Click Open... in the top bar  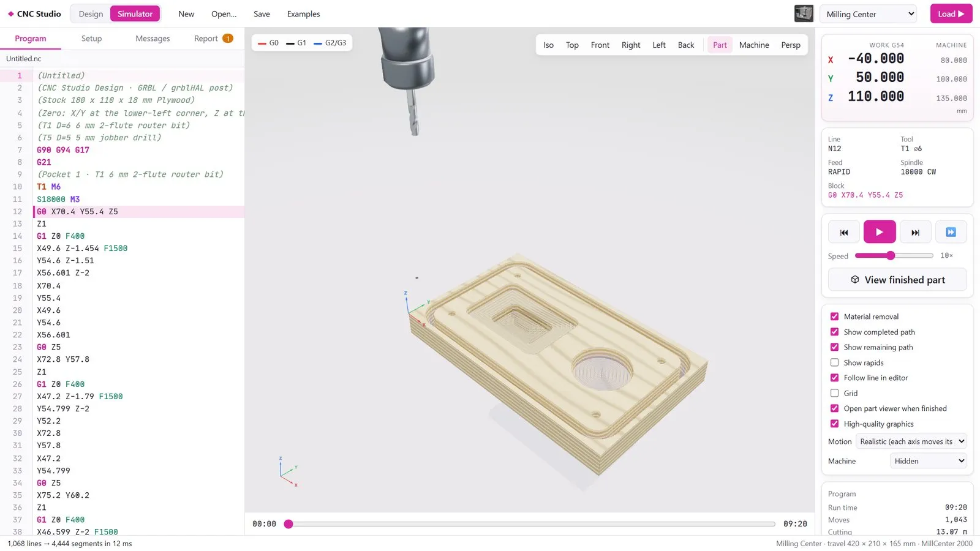click(224, 13)
